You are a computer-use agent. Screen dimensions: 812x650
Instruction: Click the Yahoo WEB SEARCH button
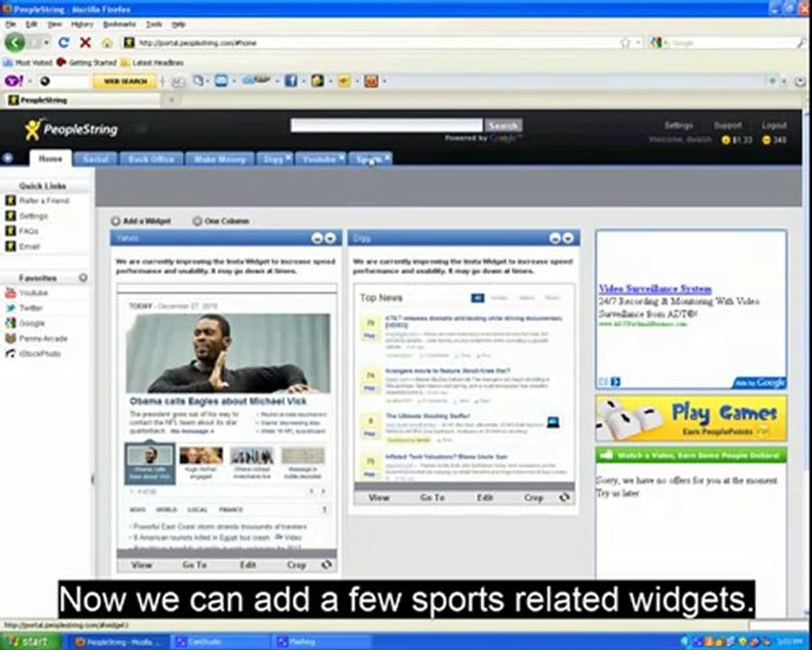[x=125, y=81]
